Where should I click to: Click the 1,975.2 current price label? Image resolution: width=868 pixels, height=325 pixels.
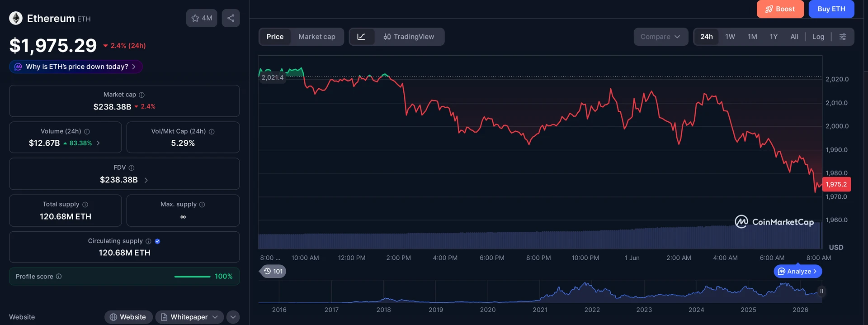(x=836, y=184)
